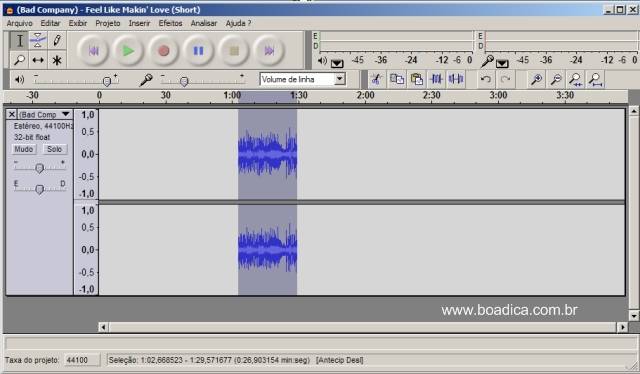Select the Envelope tool

pos(38,40)
